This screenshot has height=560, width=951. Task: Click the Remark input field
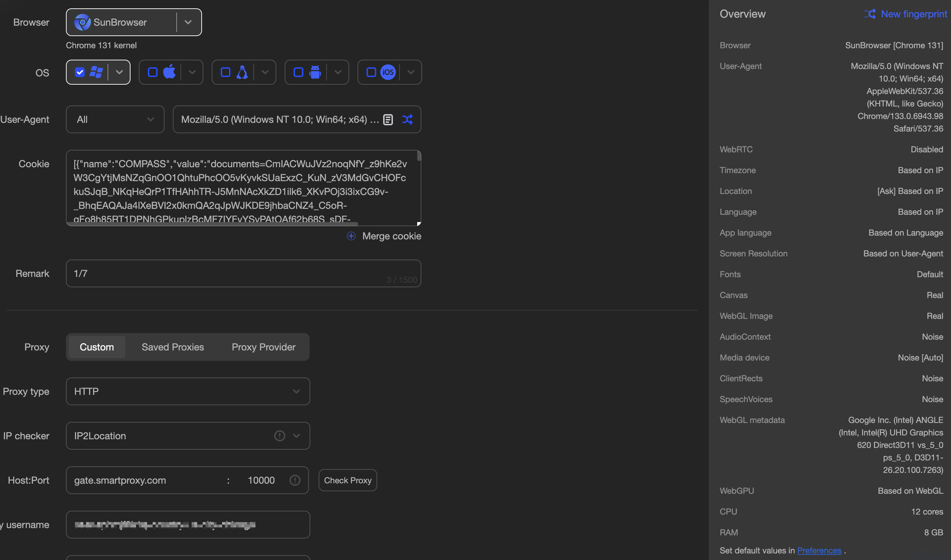(x=243, y=273)
